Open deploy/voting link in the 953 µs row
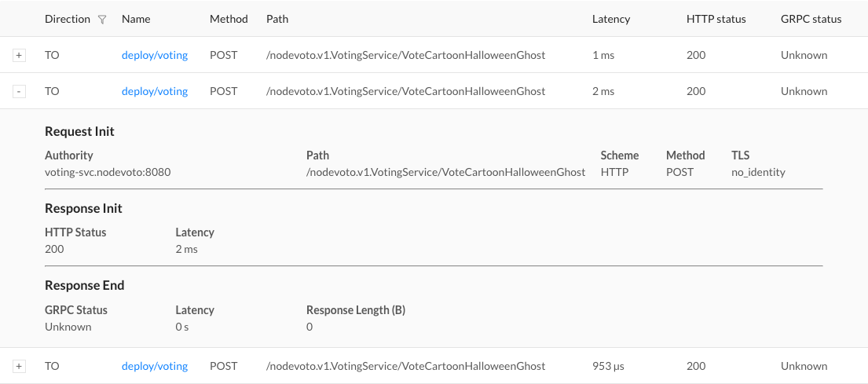Screen dimensions: 868x384 click(x=155, y=367)
